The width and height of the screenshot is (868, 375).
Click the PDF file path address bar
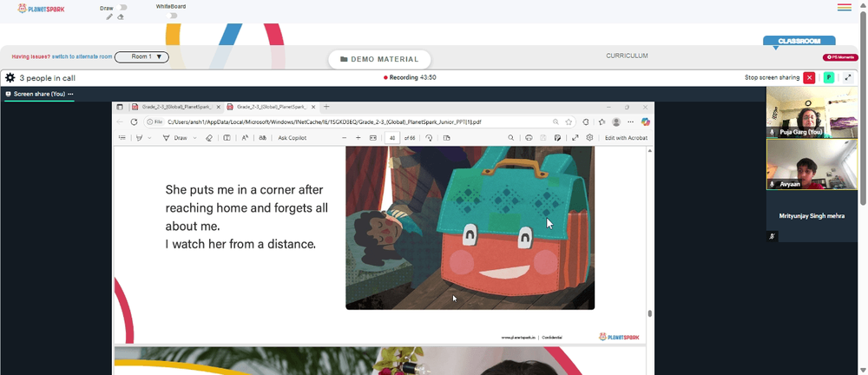tap(358, 122)
